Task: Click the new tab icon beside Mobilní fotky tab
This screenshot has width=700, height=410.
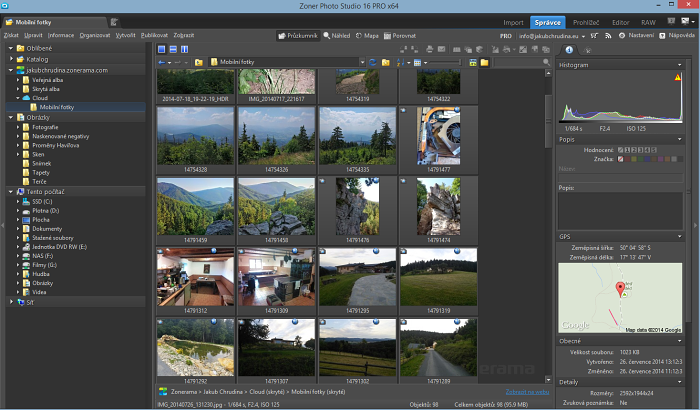Action: [114, 22]
